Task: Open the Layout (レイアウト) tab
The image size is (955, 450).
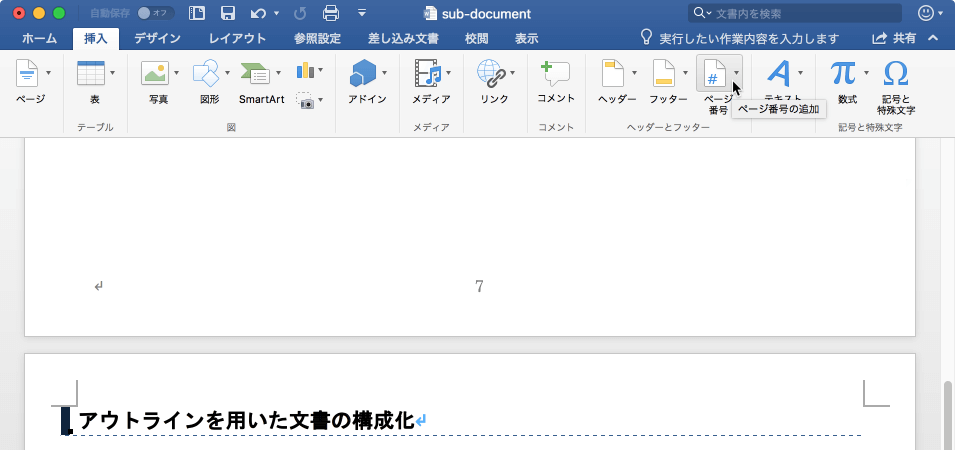Action: [x=238, y=38]
